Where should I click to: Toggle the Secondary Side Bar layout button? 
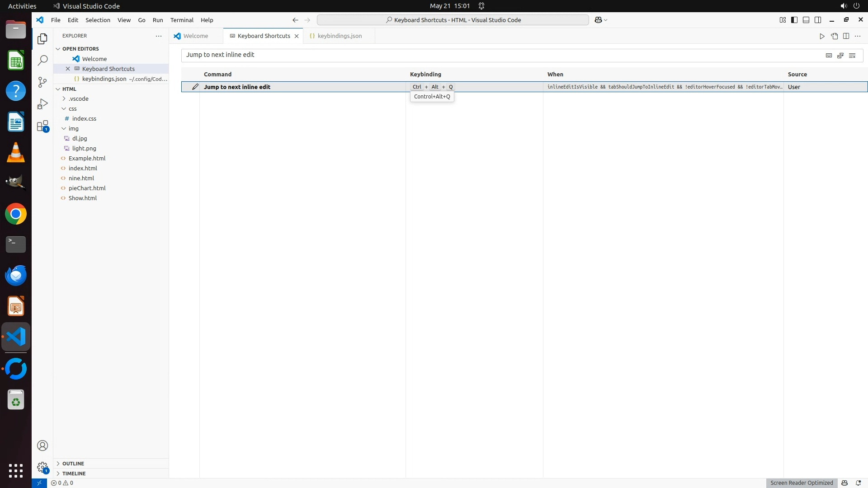coord(818,20)
